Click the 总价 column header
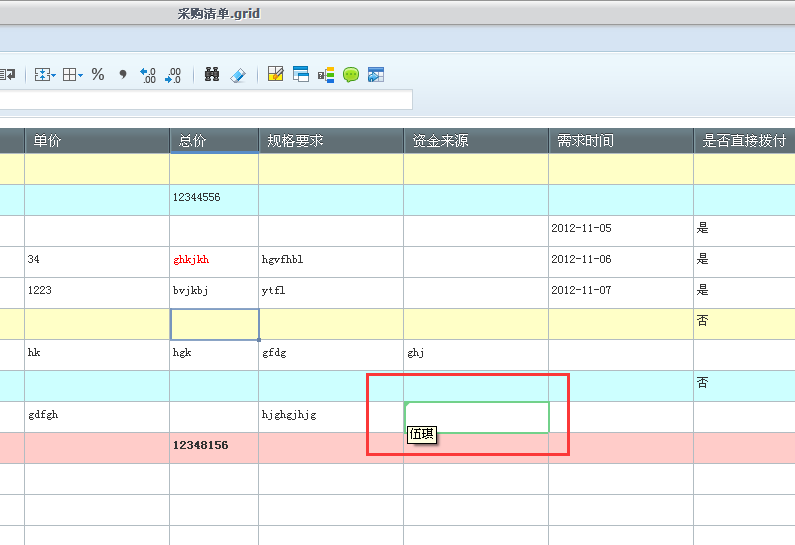 coord(214,140)
